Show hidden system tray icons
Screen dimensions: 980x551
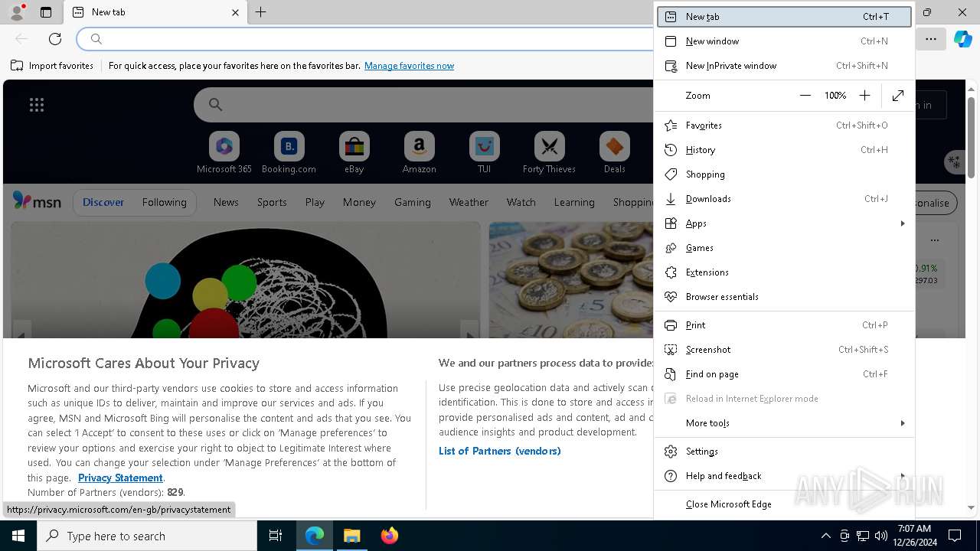click(825, 536)
